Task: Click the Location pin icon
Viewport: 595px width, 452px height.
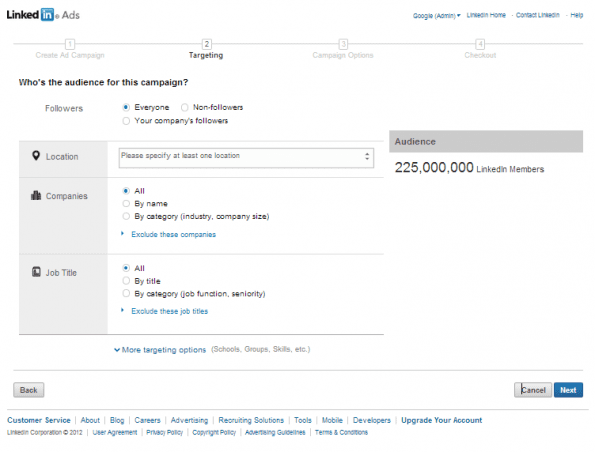Action: point(36,156)
